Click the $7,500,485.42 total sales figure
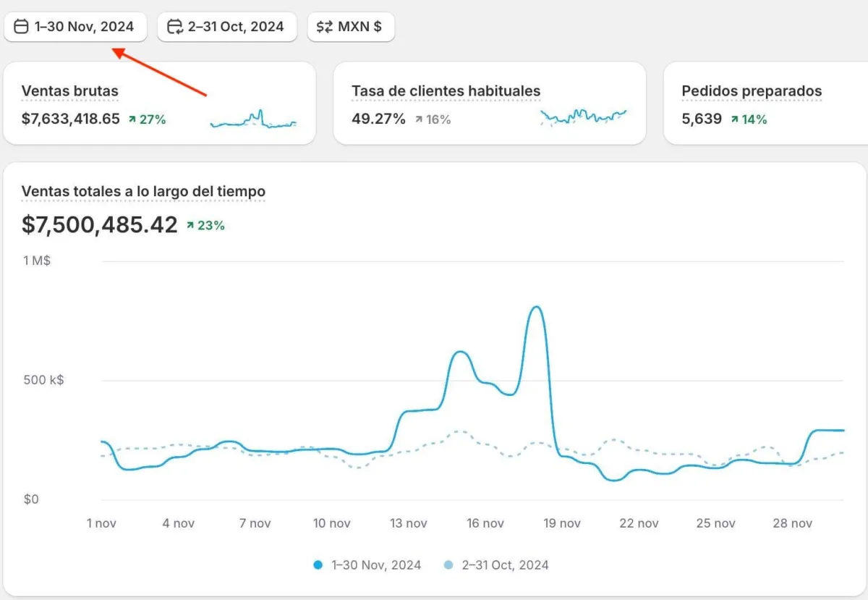The image size is (868, 600). coord(100,224)
